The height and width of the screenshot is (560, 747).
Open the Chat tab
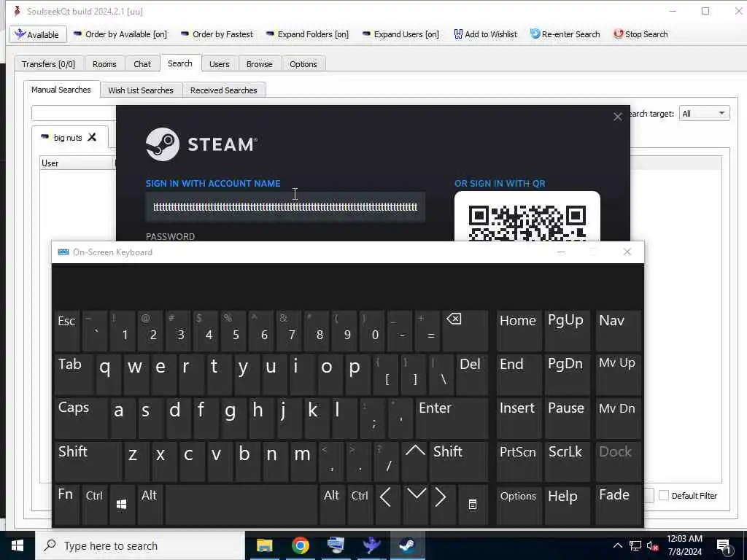point(142,64)
